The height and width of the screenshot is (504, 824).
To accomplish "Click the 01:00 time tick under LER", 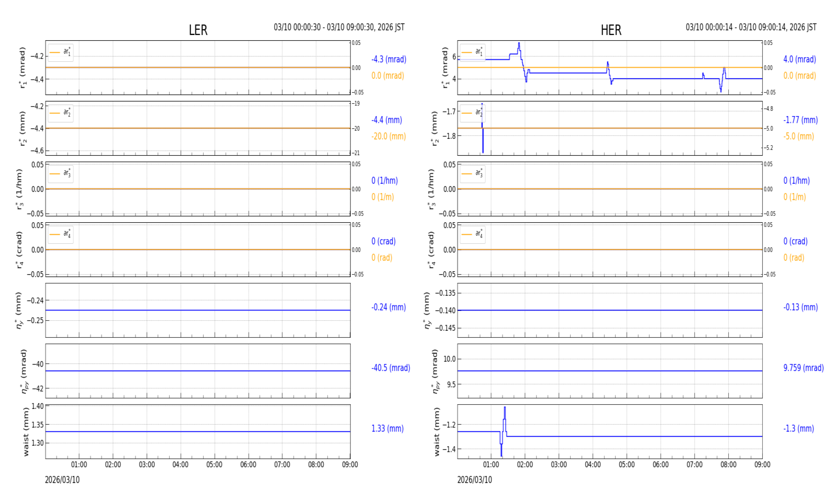I will pos(79,465).
